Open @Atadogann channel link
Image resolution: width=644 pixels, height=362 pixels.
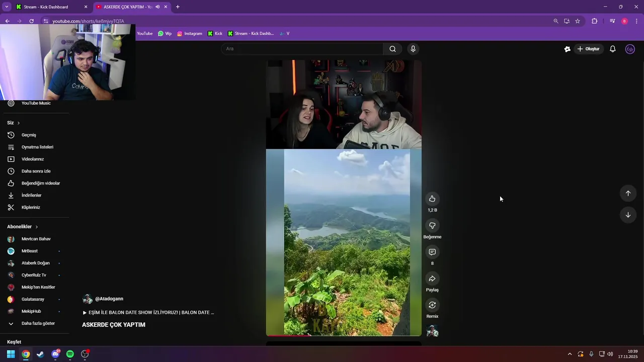[x=109, y=299]
